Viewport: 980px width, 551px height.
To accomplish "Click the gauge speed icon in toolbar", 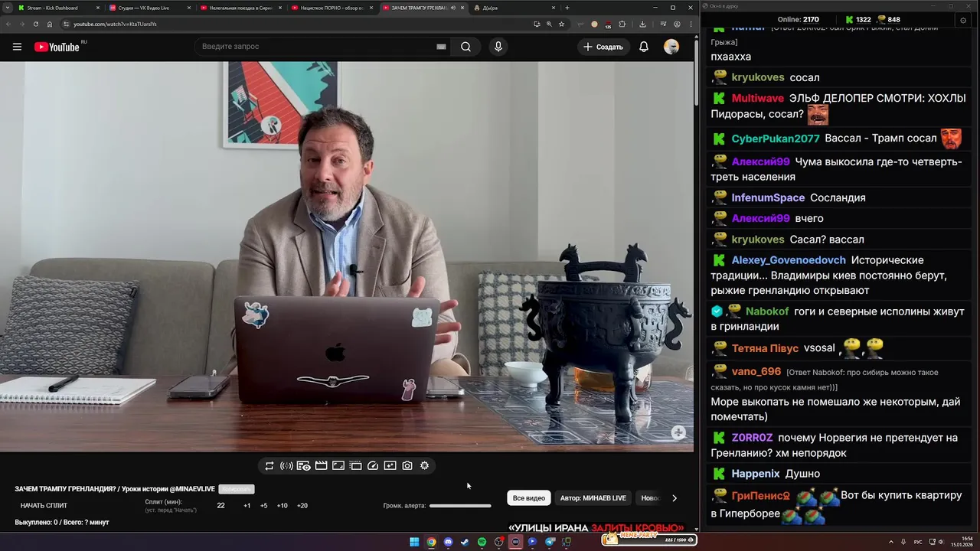I will click(x=373, y=465).
